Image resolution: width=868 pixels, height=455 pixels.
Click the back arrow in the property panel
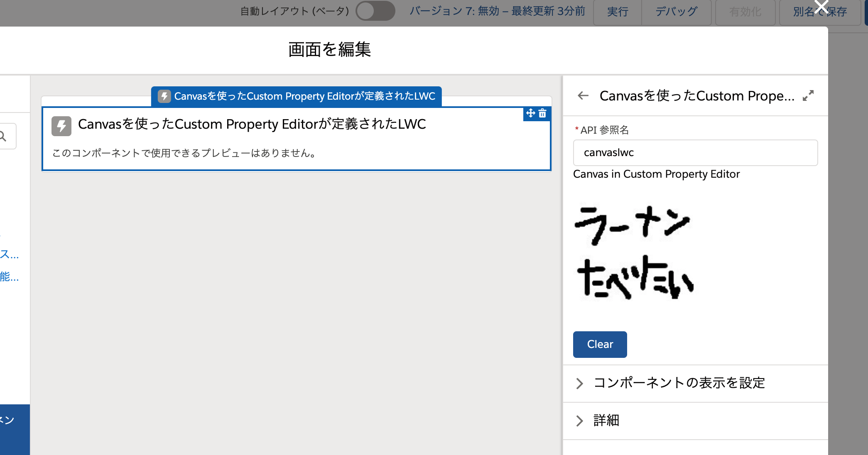click(583, 96)
